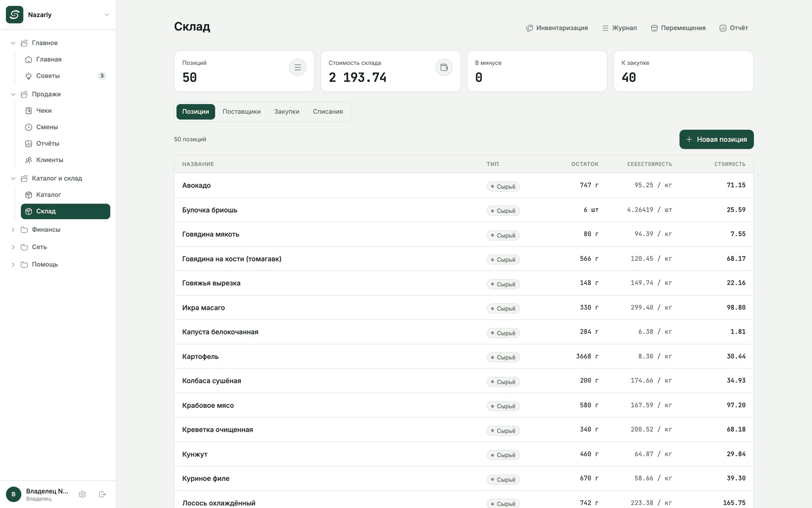812x508 pixels.
Task: Open Перемещения transfers
Action: (678, 28)
